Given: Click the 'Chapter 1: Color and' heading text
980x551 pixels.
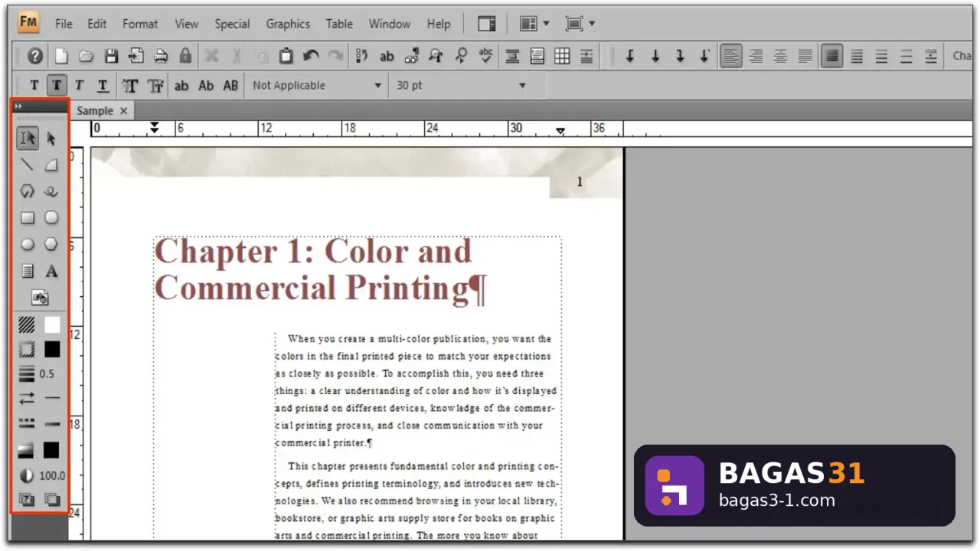Looking at the screenshot, I should click(313, 252).
